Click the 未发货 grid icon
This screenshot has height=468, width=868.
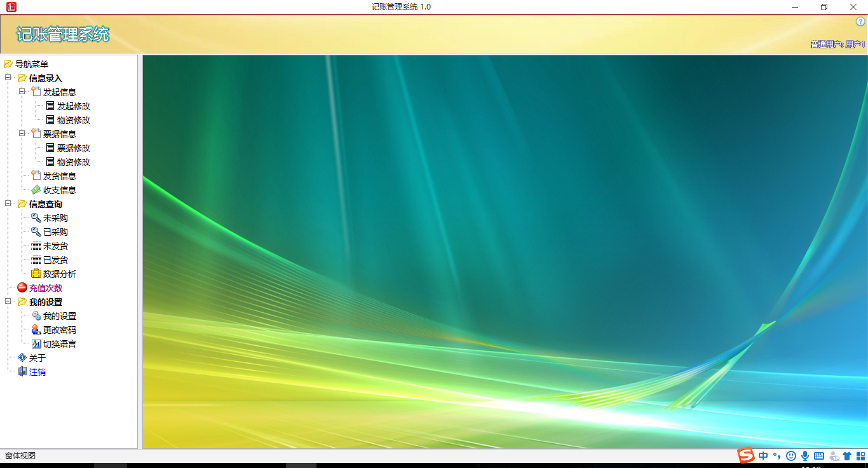[36, 246]
